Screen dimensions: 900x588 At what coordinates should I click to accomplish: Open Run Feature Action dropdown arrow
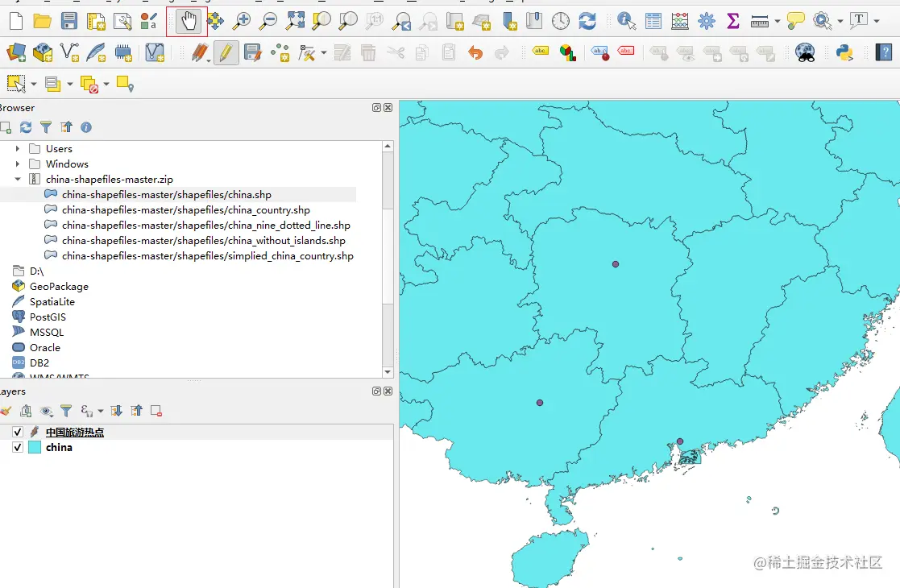840,21
